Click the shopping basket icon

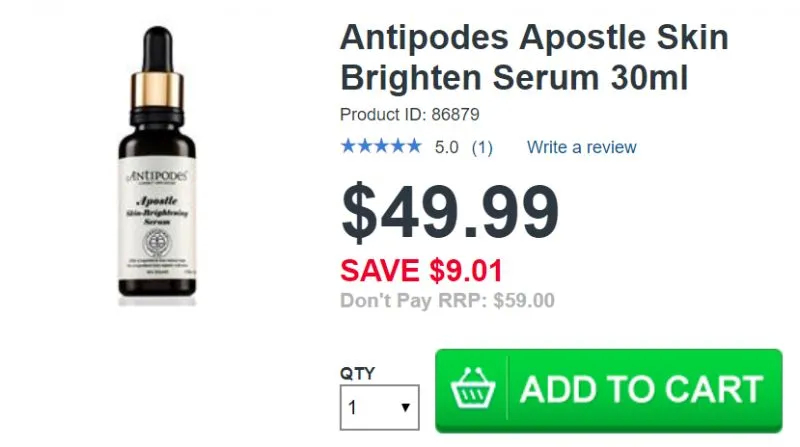[473, 389]
